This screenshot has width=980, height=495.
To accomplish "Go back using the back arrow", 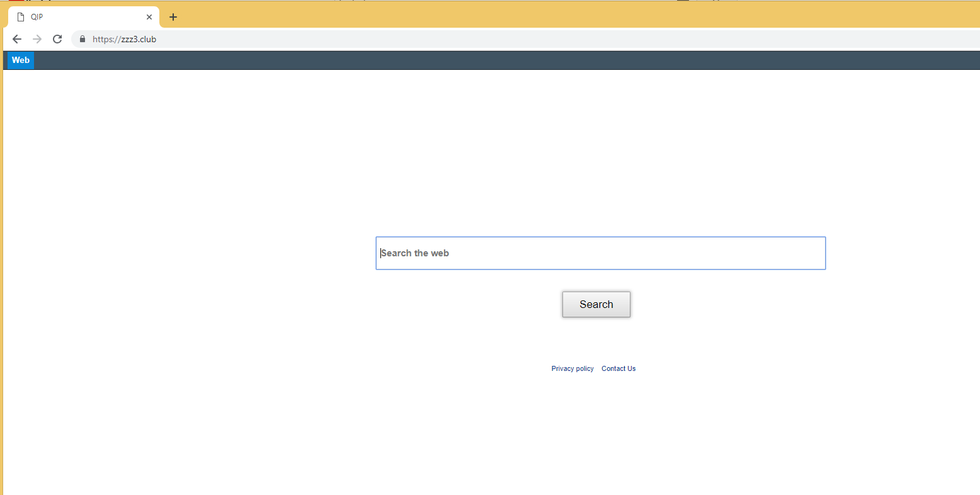I will 17,39.
